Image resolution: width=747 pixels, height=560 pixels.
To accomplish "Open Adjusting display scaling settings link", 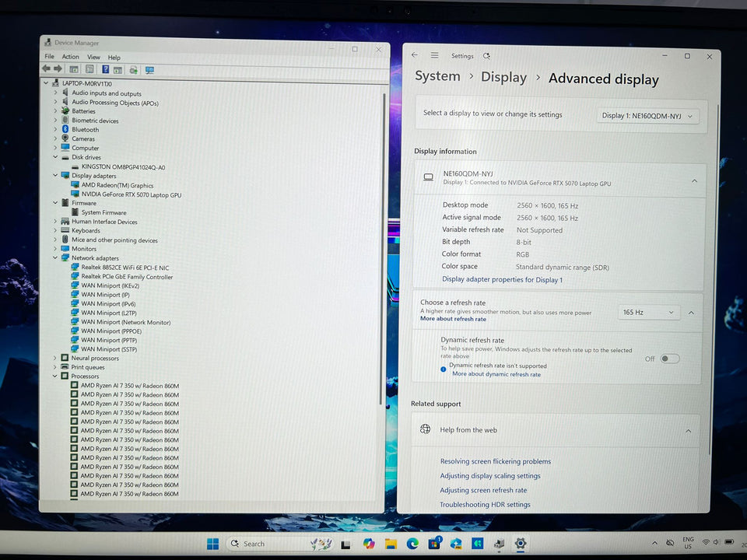I will click(x=490, y=476).
